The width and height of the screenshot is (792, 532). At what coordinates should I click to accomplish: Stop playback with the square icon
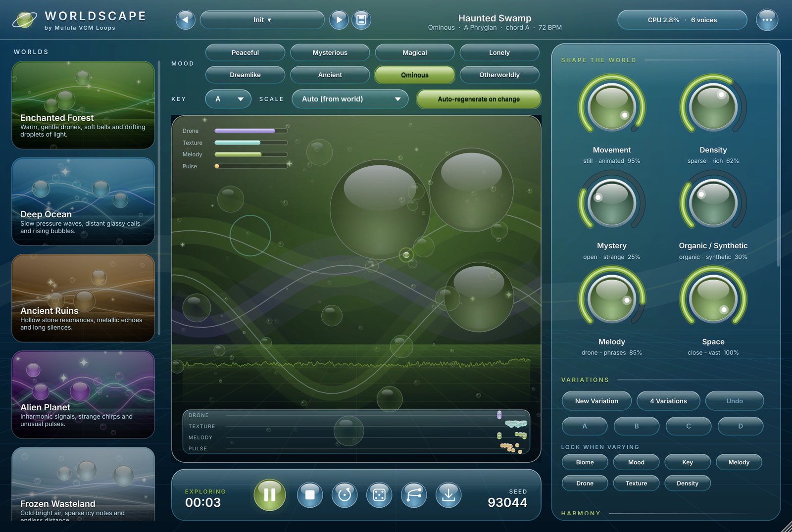[x=310, y=494]
